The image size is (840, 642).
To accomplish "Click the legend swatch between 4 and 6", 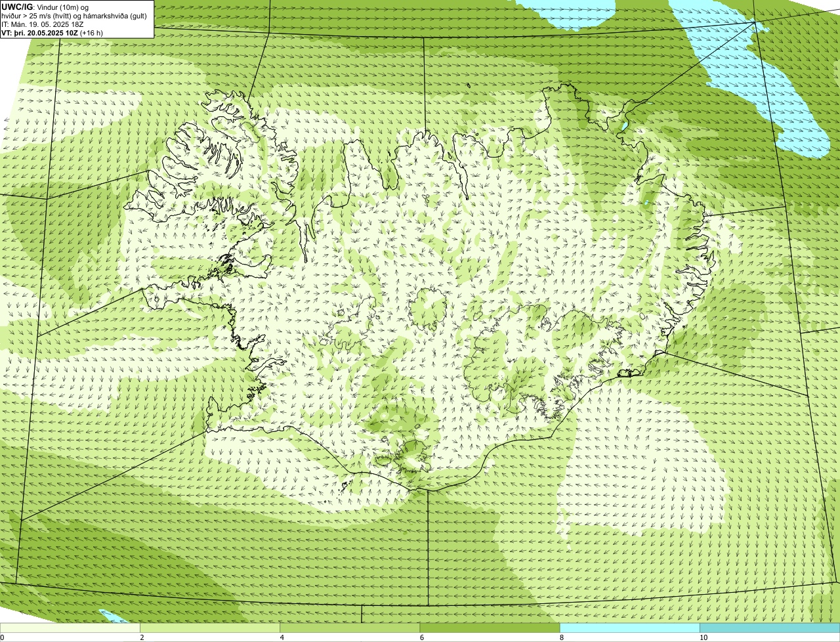I will point(350,628).
